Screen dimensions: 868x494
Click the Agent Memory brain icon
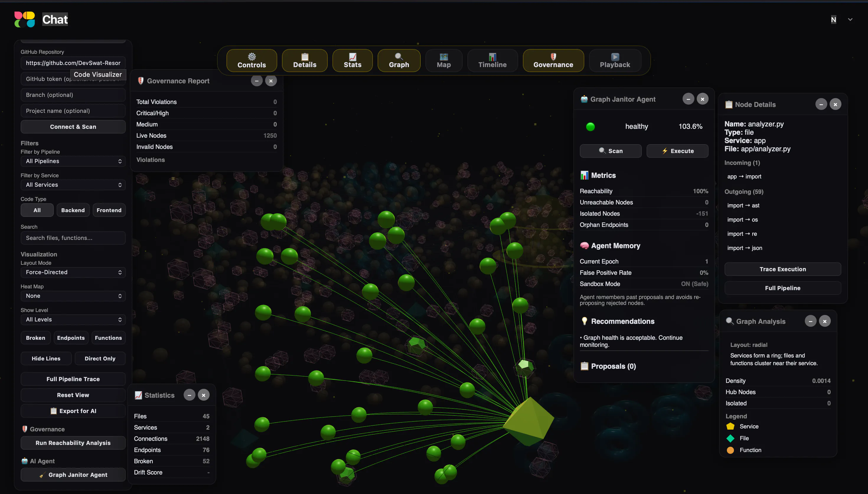584,245
